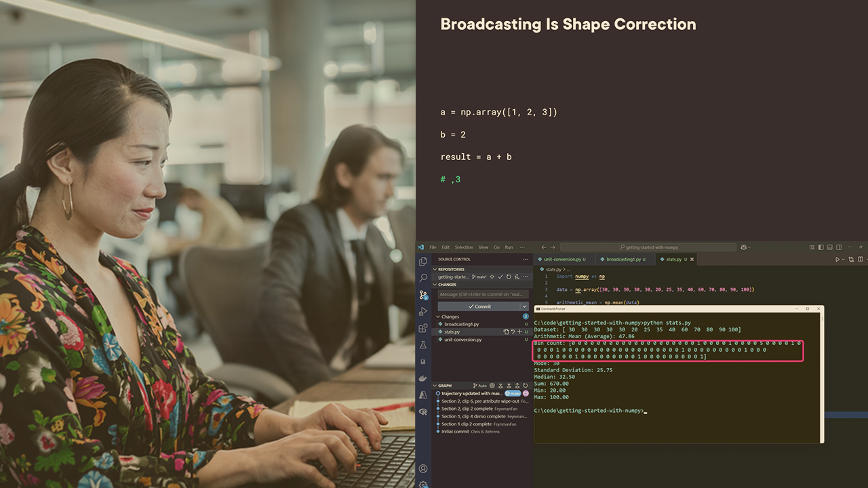Collapse the GRAPH section

pyautogui.click(x=435, y=386)
